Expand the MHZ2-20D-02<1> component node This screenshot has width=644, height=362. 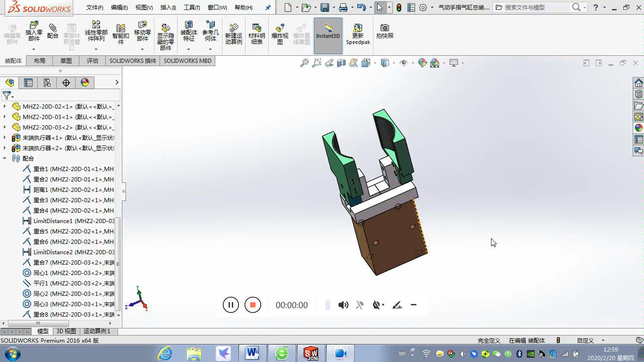pyautogui.click(x=5, y=106)
